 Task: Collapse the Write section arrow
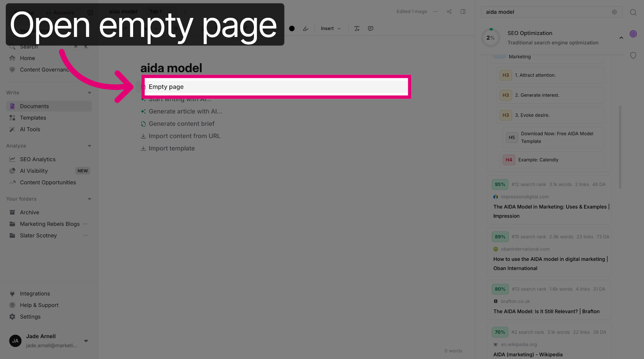click(90, 93)
